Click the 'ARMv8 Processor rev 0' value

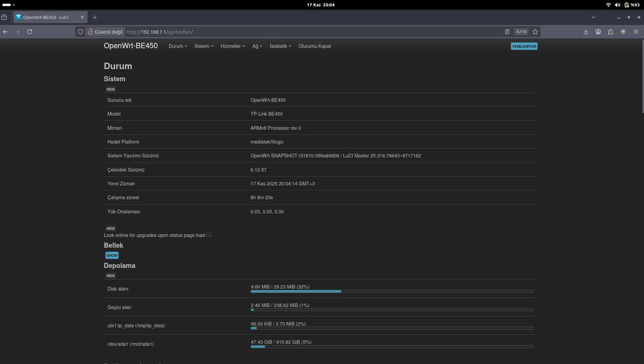(276, 128)
